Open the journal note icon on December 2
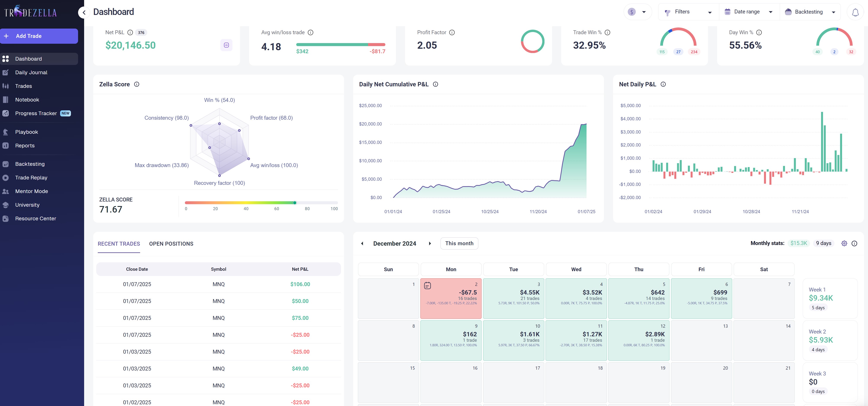868x406 pixels. point(427,286)
